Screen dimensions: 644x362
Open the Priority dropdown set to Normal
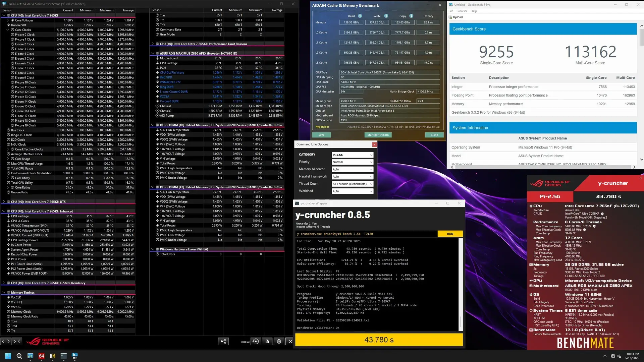pyautogui.click(x=352, y=162)
